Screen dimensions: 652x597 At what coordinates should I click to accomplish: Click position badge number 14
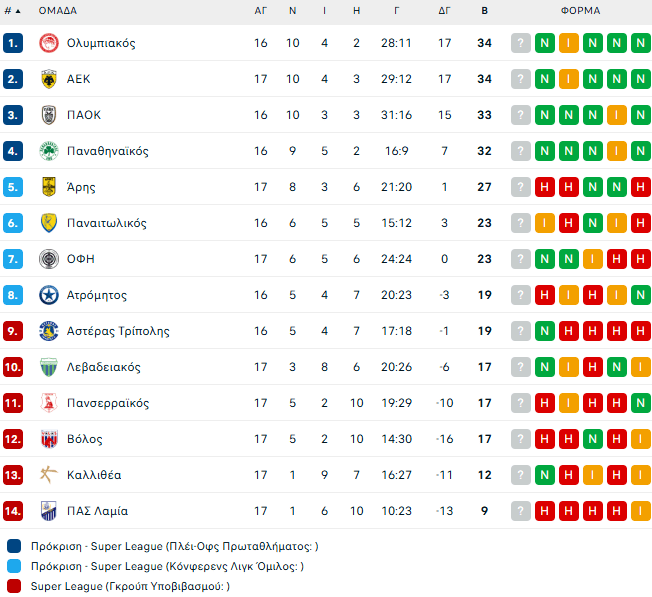pyautogui.click(x=13, y=511)
